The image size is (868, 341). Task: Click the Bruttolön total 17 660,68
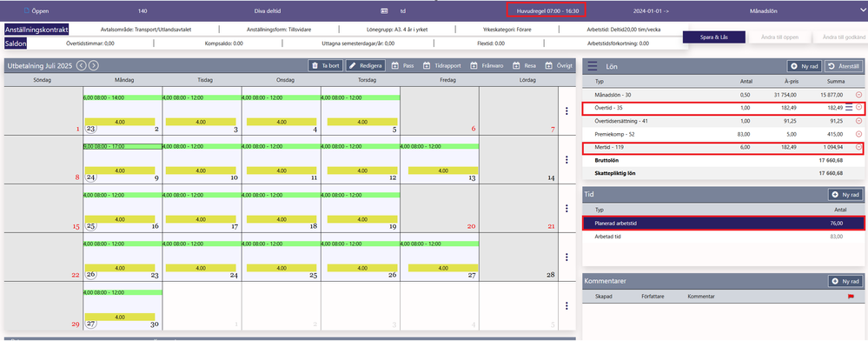831,160
